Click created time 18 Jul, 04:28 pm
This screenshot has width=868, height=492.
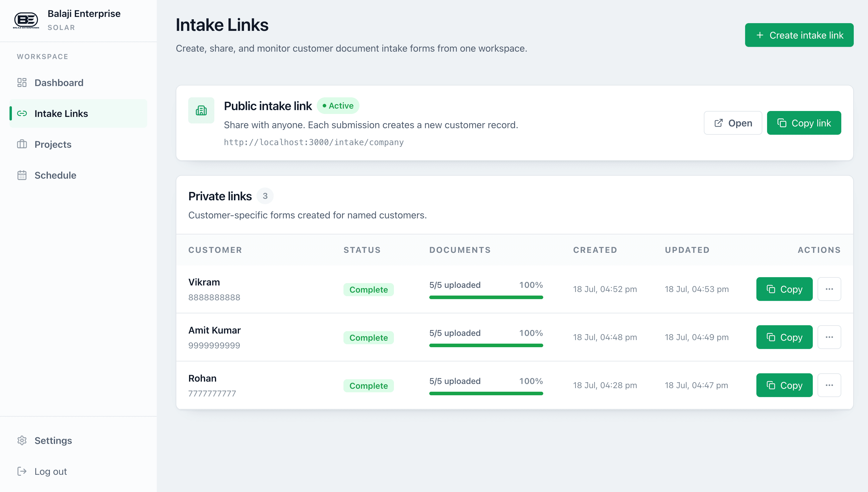[x=605, y=385]
